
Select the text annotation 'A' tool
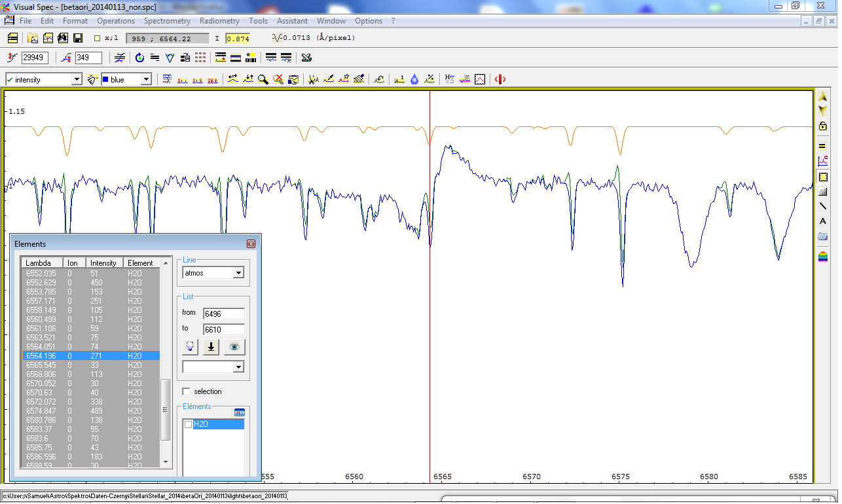(823, 221)
